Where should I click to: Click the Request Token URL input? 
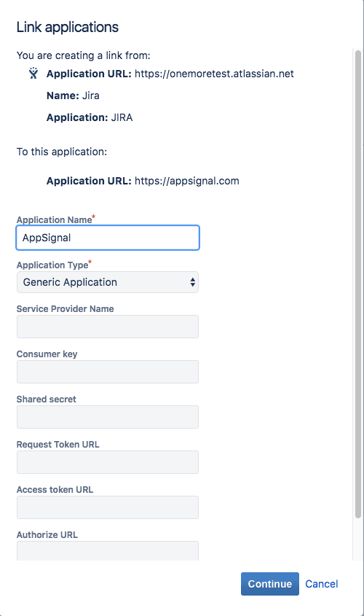[x=108, y=462]
